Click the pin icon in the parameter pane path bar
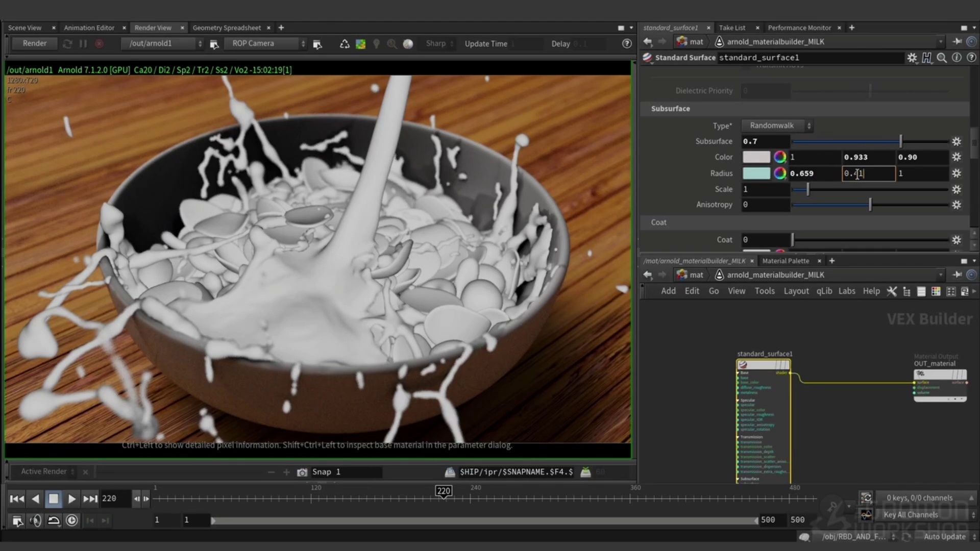 pos(957,42)
